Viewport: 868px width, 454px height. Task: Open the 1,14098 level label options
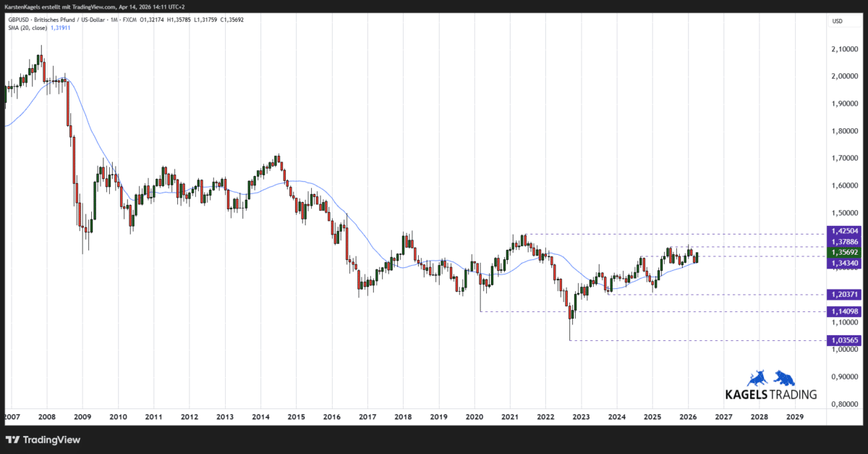[x=843, y=311]
